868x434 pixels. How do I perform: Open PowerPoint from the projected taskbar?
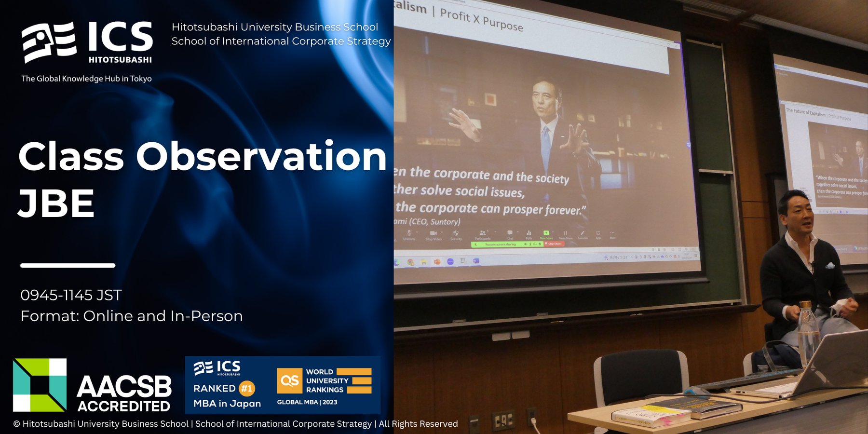[x=437, y=262]
